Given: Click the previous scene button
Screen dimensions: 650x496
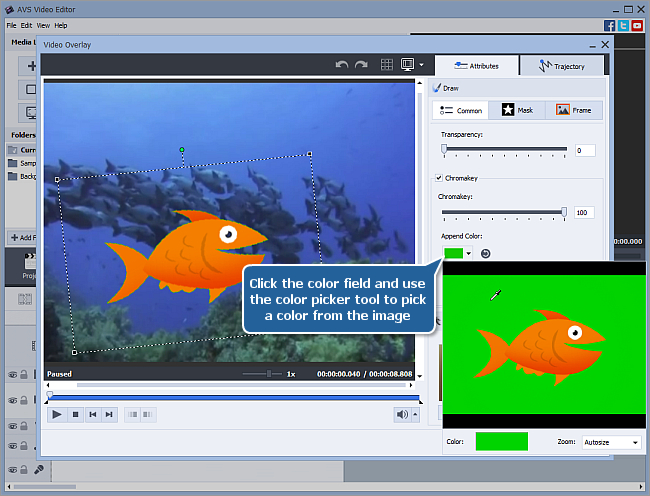Looking at the screenshot, I should (x=133, y=414).
